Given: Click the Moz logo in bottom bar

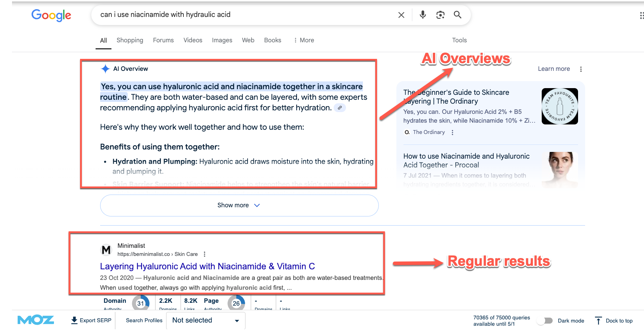Looking at the screenshot, I should [36, 320].
